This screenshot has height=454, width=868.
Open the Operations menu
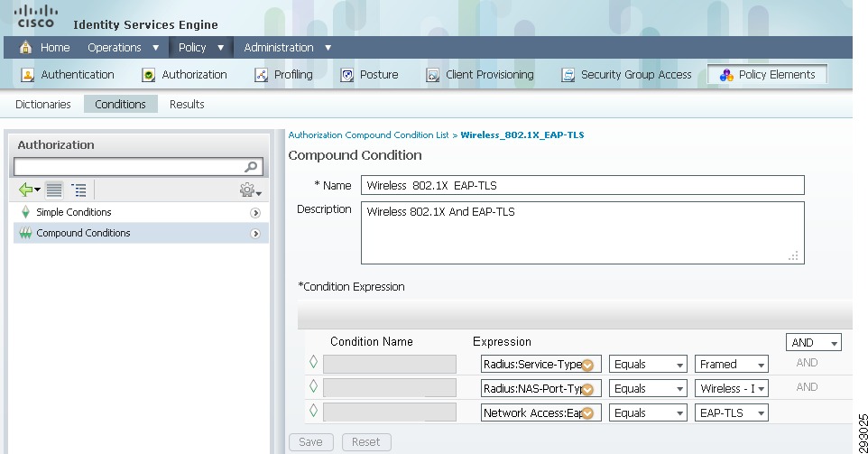(123, 48)
